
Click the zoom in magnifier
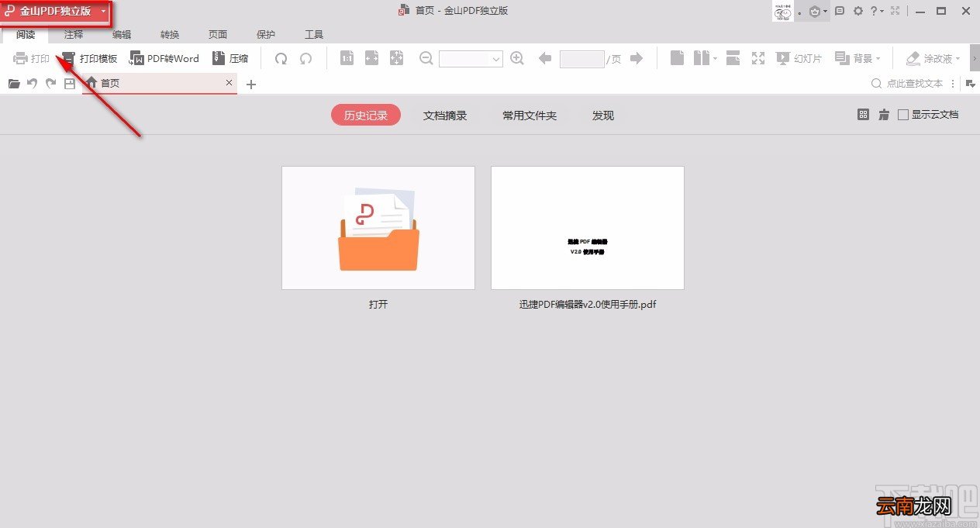point(517,58)
